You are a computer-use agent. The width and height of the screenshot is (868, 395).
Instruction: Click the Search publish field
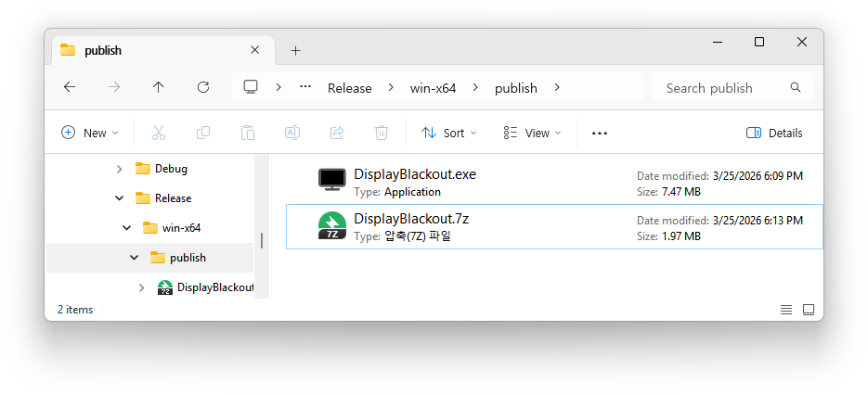click(722, 88)
